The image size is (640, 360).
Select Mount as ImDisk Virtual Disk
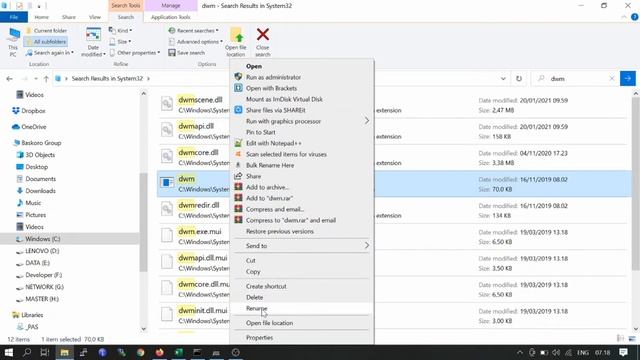point(302,99)
